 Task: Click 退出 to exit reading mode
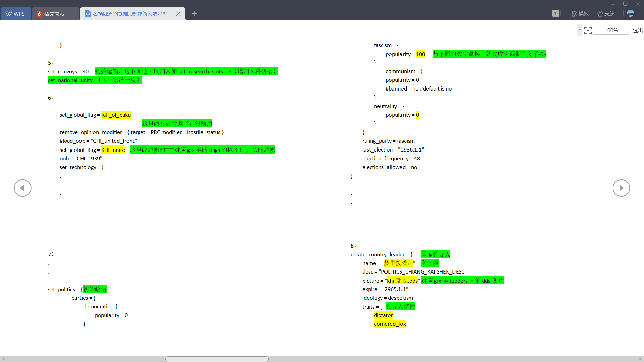(x=637, y=31)
